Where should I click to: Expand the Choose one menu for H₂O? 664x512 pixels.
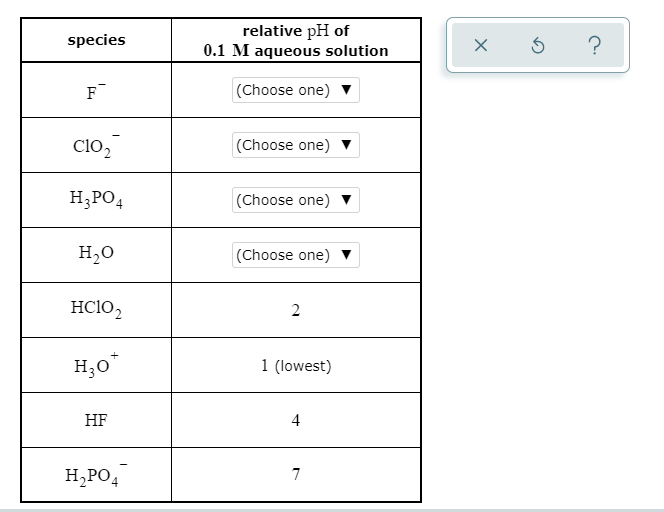296,255
